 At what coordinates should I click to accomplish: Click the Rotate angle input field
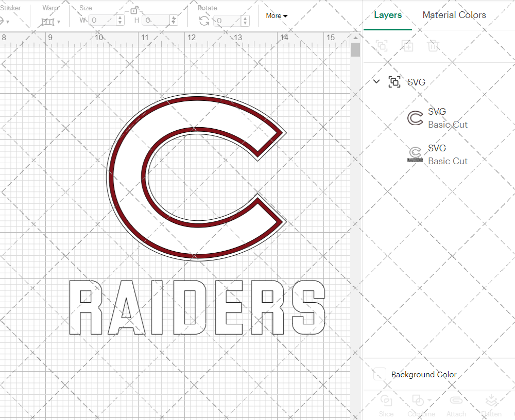click(x=228, y=21)
